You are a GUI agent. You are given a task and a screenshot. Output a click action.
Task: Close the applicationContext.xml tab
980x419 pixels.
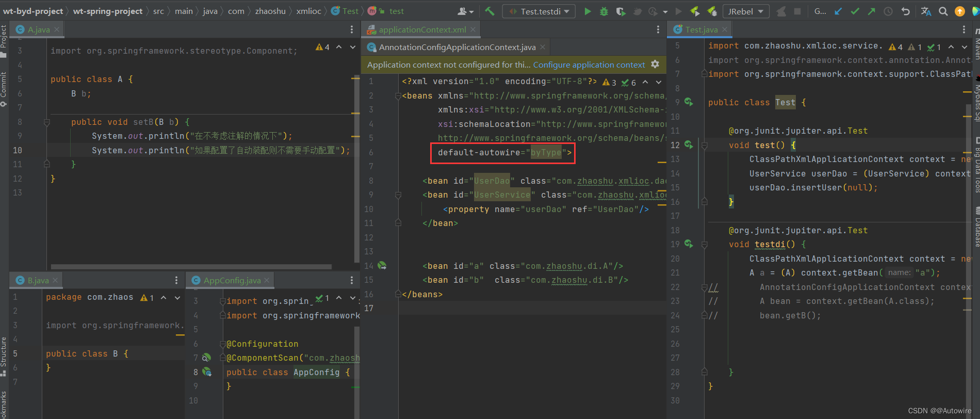coord(473,30)
